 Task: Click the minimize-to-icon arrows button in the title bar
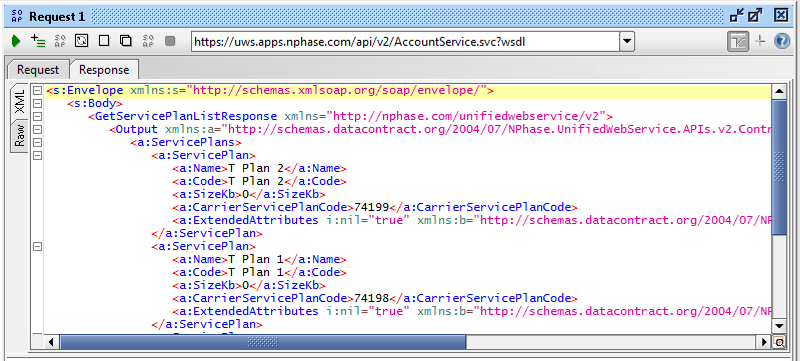(737, 16)
